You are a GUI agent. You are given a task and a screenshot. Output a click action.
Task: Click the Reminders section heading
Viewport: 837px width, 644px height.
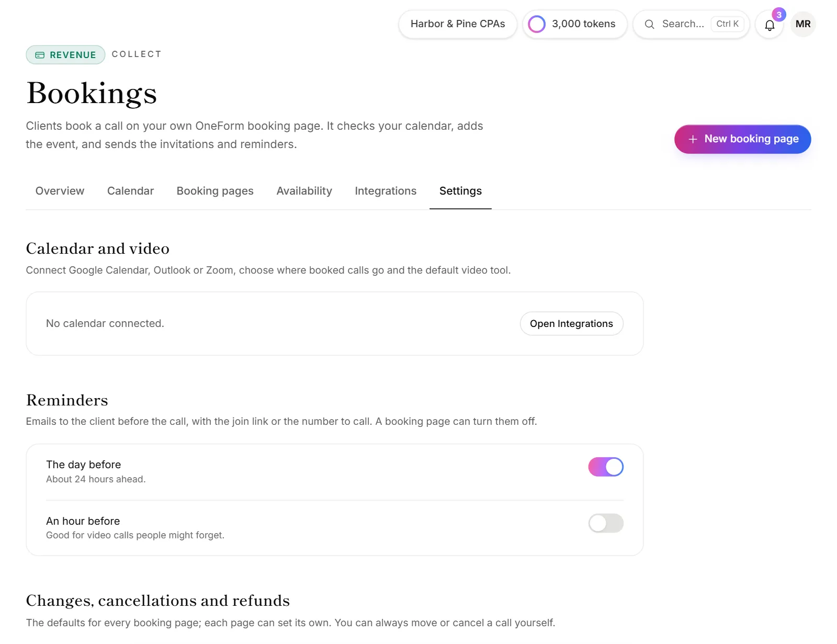coord(67,400)
